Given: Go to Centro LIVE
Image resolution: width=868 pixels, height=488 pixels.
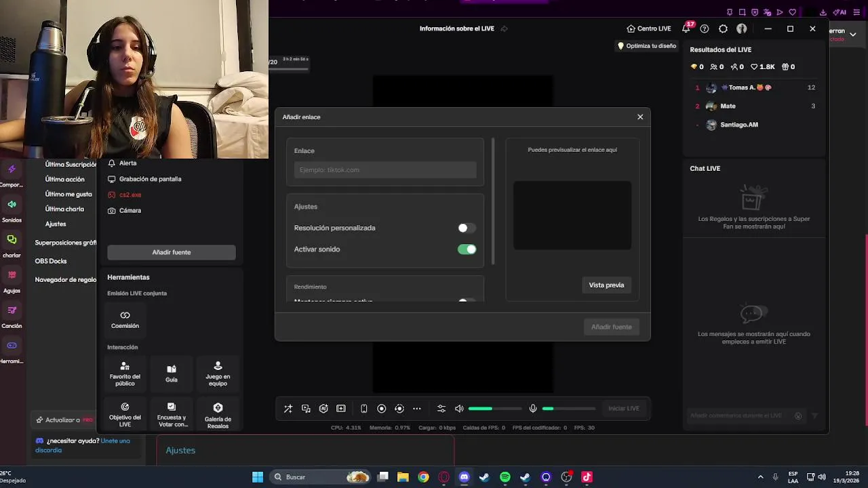Looking at the screenshot, I should coord(649,28).
